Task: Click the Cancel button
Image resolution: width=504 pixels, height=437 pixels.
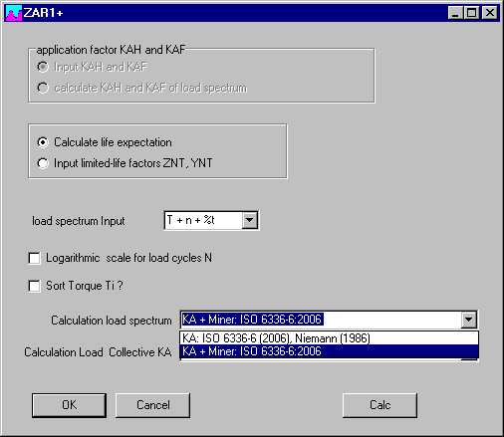Action: (x=152, y=405)
